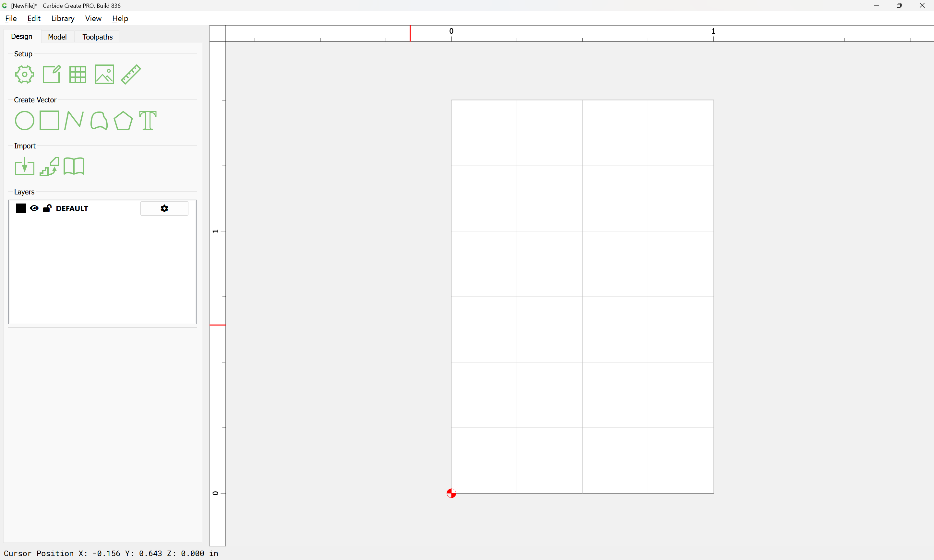Open Job Setup gear icon
Image resolution: width=934 pixels, height=560 pixels.
[x=25, y=74]
